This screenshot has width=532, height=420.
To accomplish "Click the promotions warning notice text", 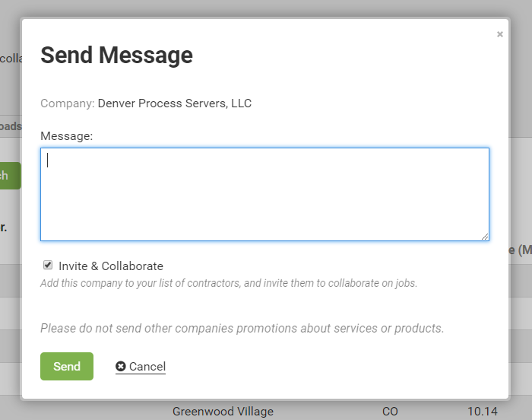I will point(242,329).
